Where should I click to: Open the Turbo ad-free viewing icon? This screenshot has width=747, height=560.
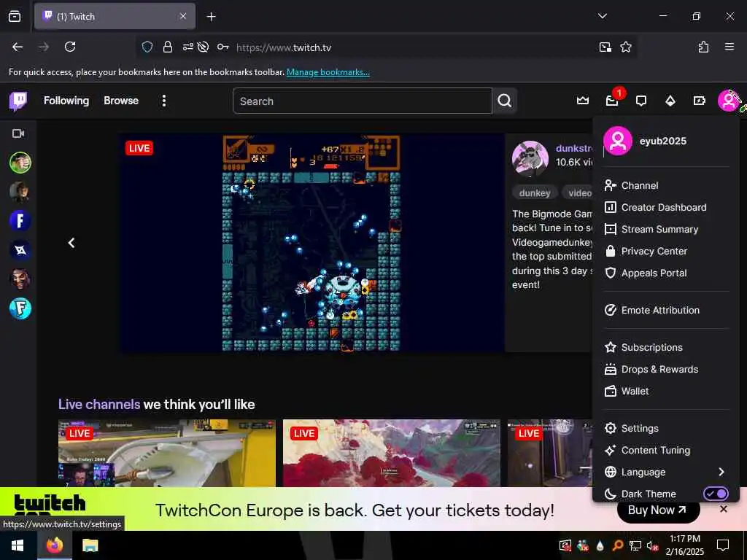click(699, 101)
